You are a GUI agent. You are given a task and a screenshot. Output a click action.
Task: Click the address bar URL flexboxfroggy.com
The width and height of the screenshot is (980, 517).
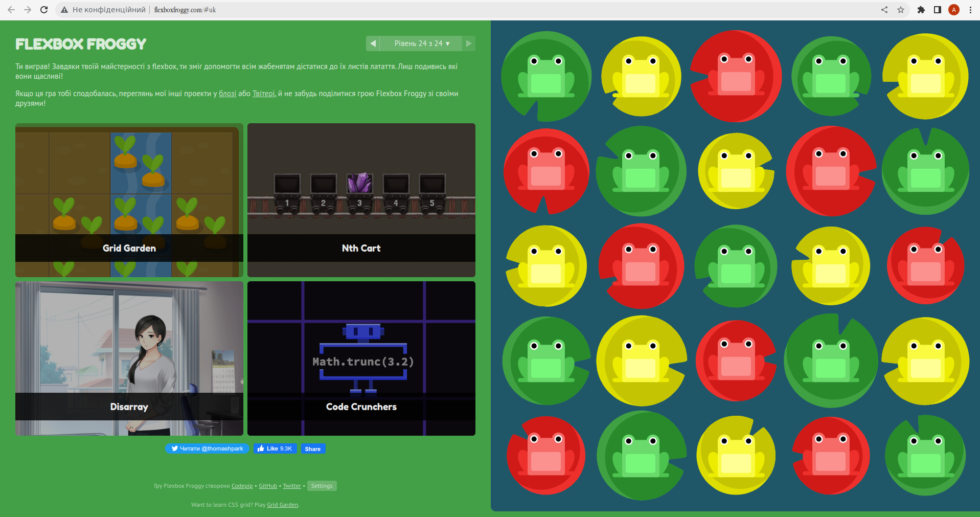point(185,10)
